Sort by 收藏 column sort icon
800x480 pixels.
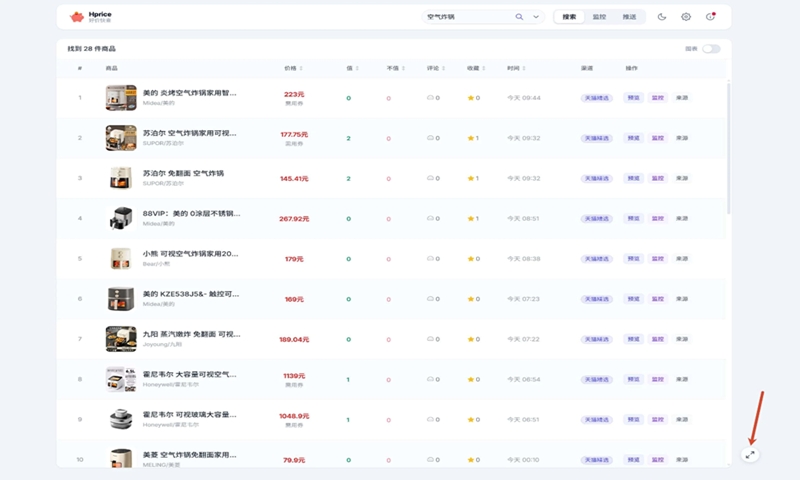(x=483, y=68)
